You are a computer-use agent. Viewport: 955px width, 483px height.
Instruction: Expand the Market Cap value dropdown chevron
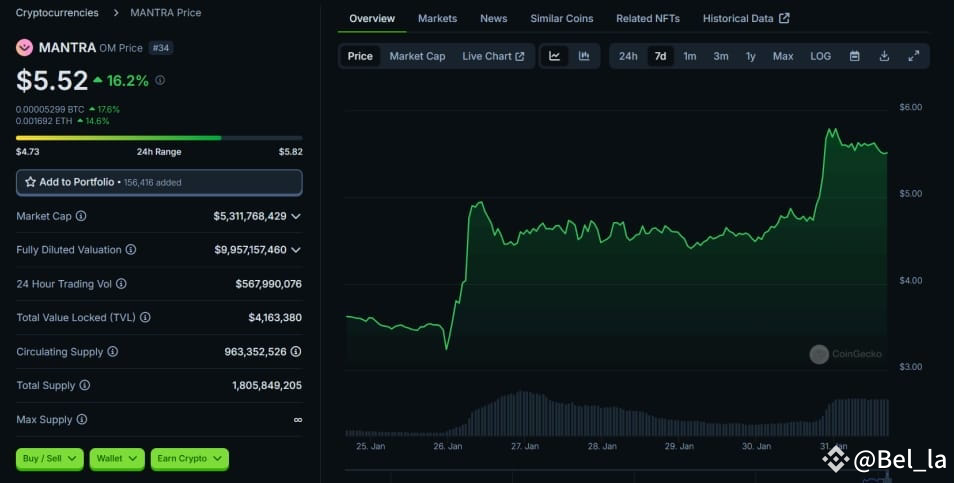(x=296, y=216)
